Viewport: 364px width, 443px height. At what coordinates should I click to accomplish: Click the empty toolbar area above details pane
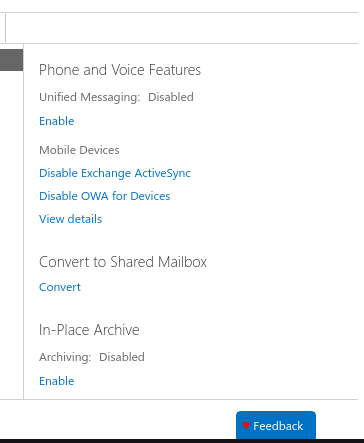[182, 28]
